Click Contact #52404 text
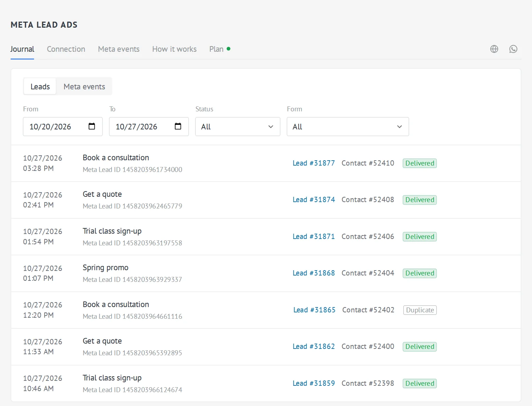The image size is (532, 406). pyautogui.click(x=368, y=273)
